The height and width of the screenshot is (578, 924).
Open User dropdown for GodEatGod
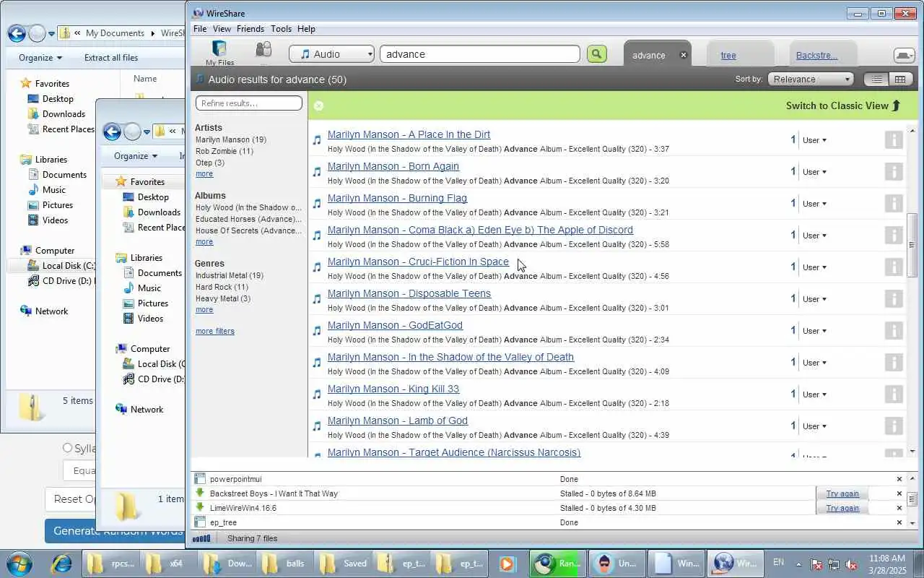pos(814,331)
